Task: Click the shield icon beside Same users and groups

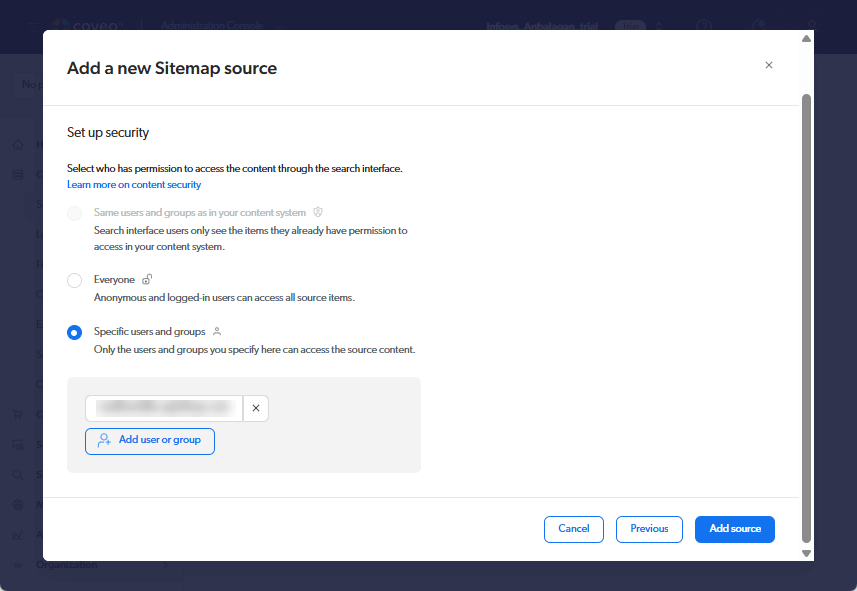Action: [318, 212]
